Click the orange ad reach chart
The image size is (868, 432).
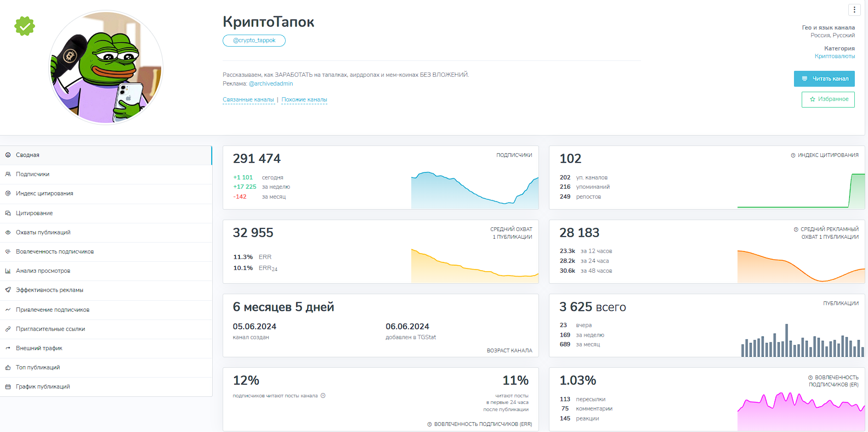[x=801, y=266]
